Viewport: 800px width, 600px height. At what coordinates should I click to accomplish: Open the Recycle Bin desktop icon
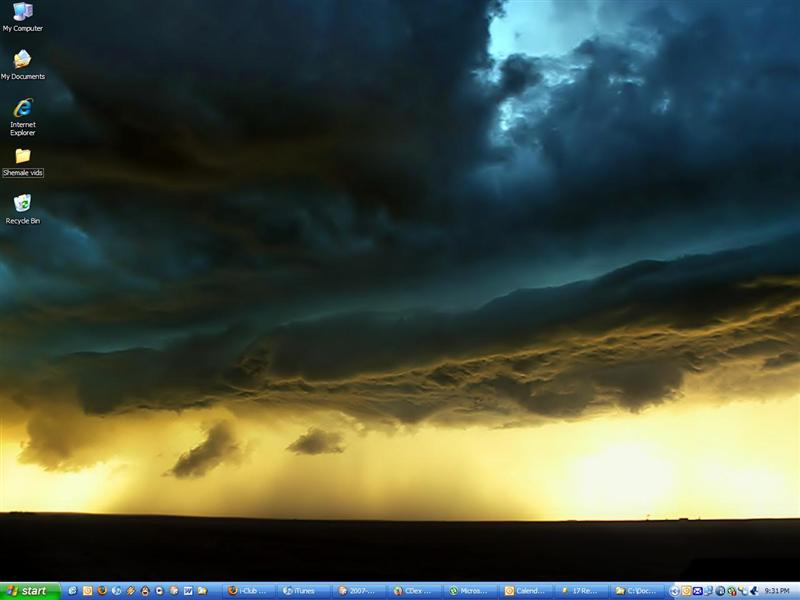point(22,205)
